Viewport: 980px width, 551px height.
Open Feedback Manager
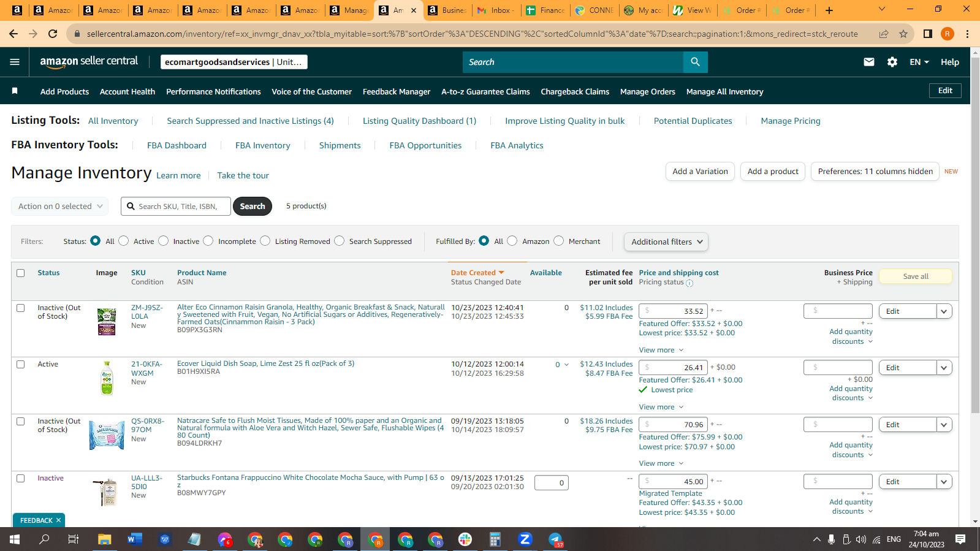coord(397,91)
